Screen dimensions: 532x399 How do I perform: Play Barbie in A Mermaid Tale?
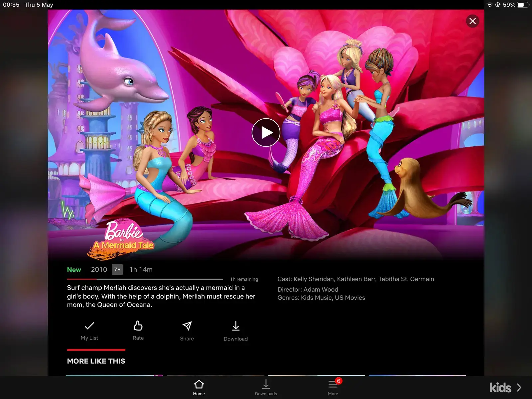pos(266,132)
